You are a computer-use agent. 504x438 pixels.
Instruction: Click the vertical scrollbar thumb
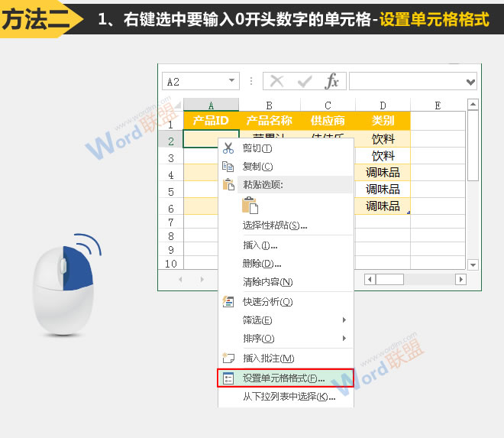[x=473, y=145]
